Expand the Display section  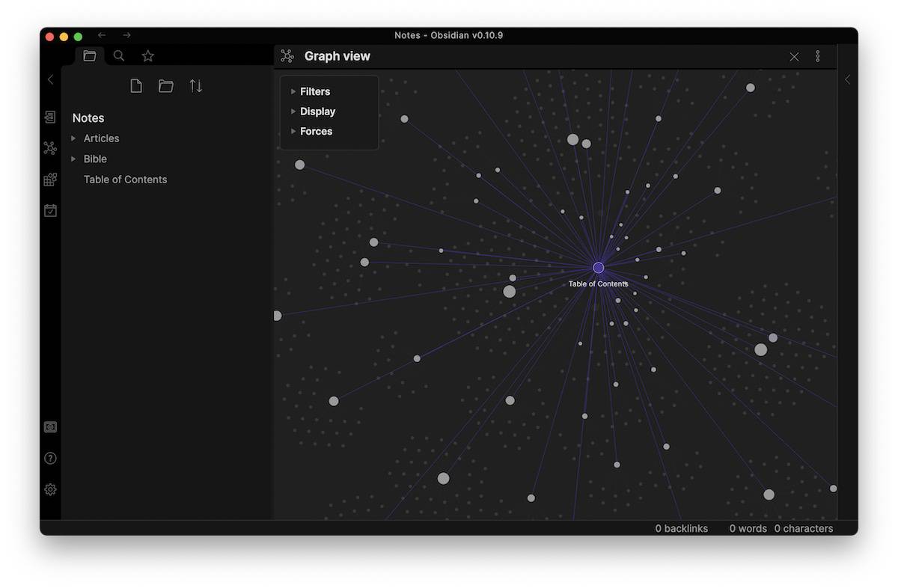point(317,111)
